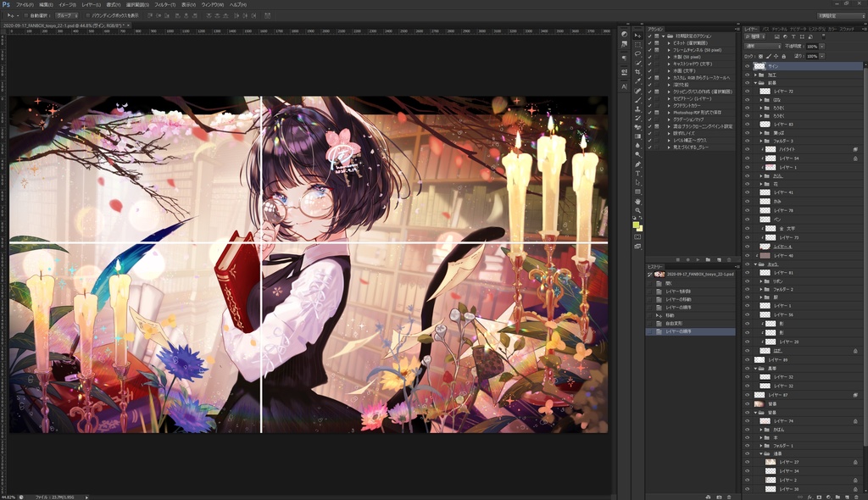The image size is (868, 500).
Task: Select the Eyedropper tool
Action: 637,81
